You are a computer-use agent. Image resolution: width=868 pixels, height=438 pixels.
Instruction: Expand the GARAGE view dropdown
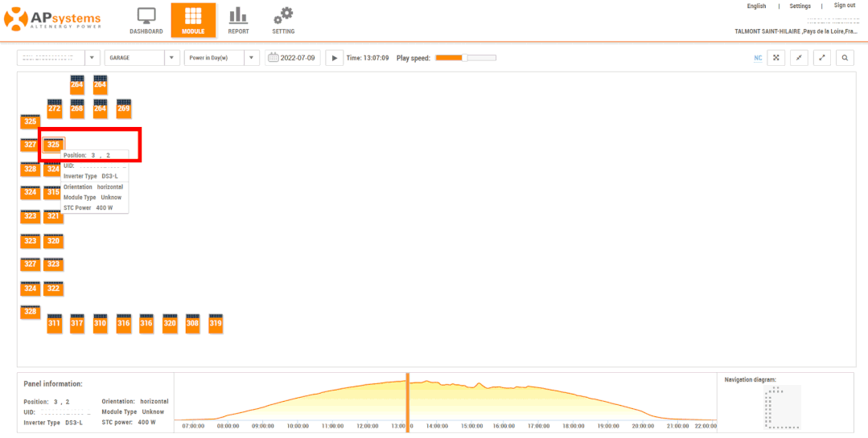[171, 58]
